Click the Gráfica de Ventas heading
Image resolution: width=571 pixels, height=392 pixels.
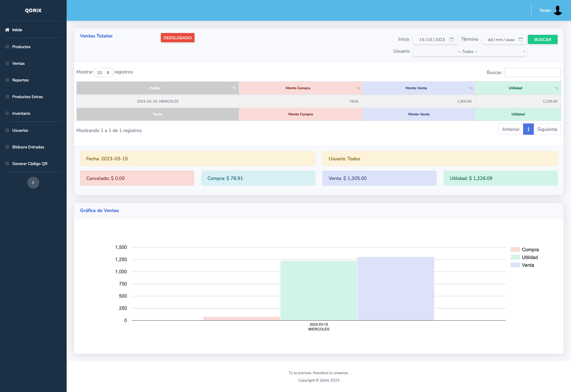99,211
